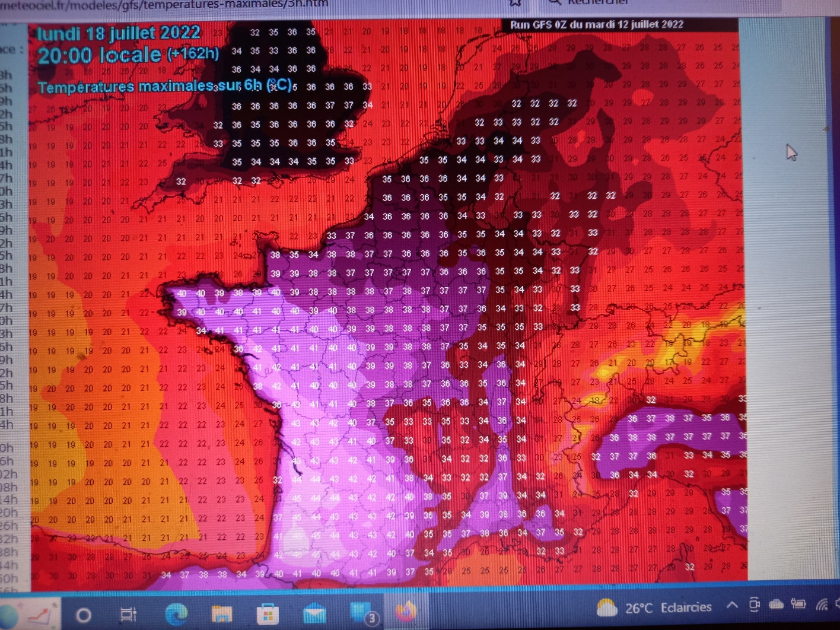Viewport: 840px width, 630px height.
Task: Click 'Températures maximales sur 6h (°C)' title
Action: click(x=165, y=86)
